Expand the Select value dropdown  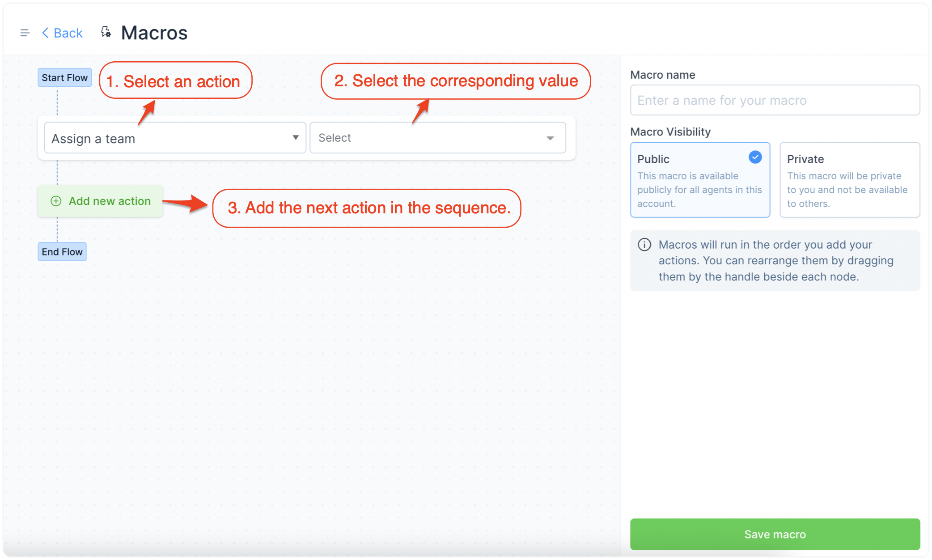point(438,138)
